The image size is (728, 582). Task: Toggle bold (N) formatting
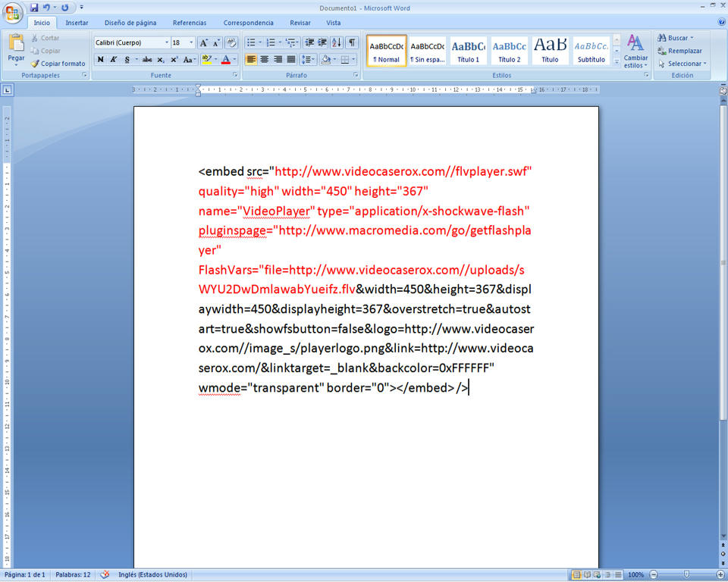click(x=100, y=59)
